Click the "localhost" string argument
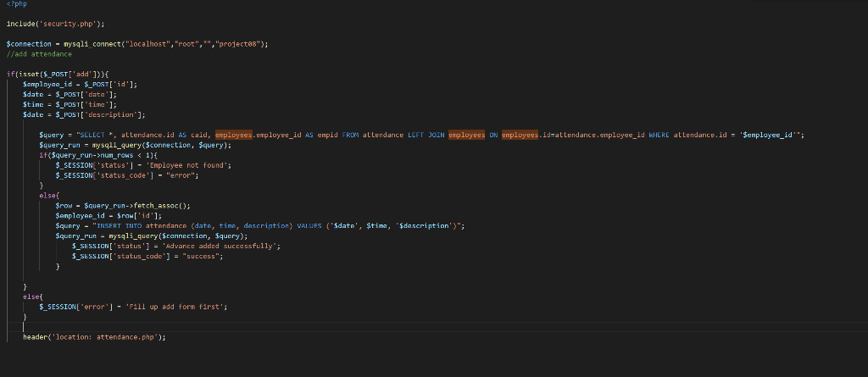This screenshot has width=868, height=377. [147, 44]
